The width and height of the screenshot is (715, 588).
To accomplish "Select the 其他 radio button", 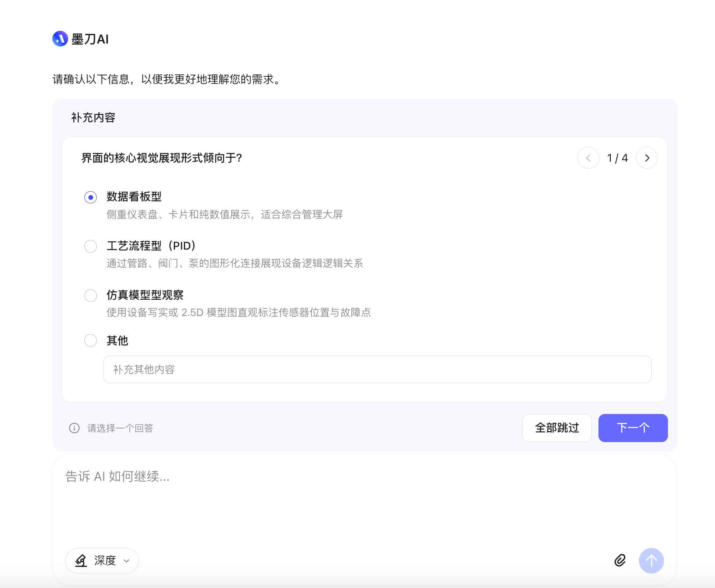I will [91, 341].
